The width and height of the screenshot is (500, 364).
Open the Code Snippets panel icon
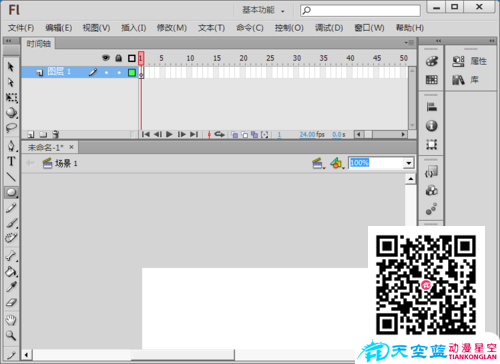click(431, 171)
